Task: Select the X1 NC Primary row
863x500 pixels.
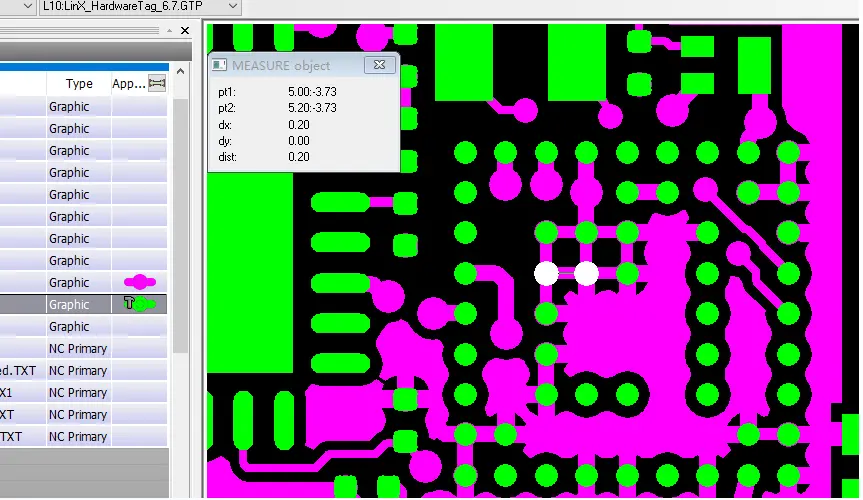Action: (x=84, y=393)
